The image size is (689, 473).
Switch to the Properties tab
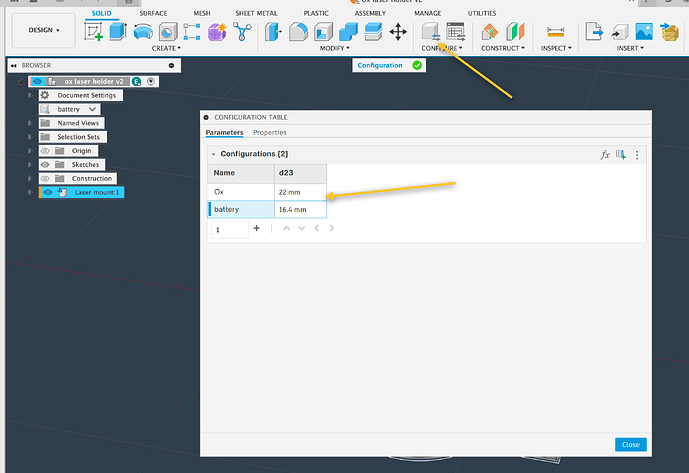point(270,132)
